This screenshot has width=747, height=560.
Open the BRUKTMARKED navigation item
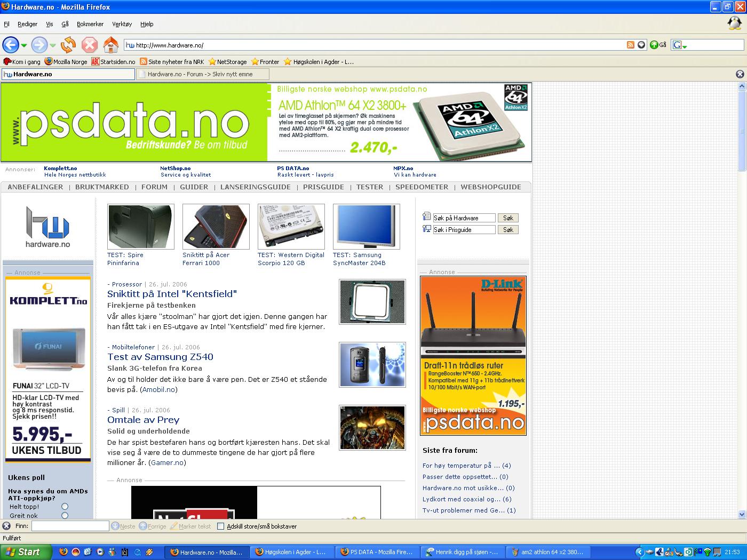[102, 187]
